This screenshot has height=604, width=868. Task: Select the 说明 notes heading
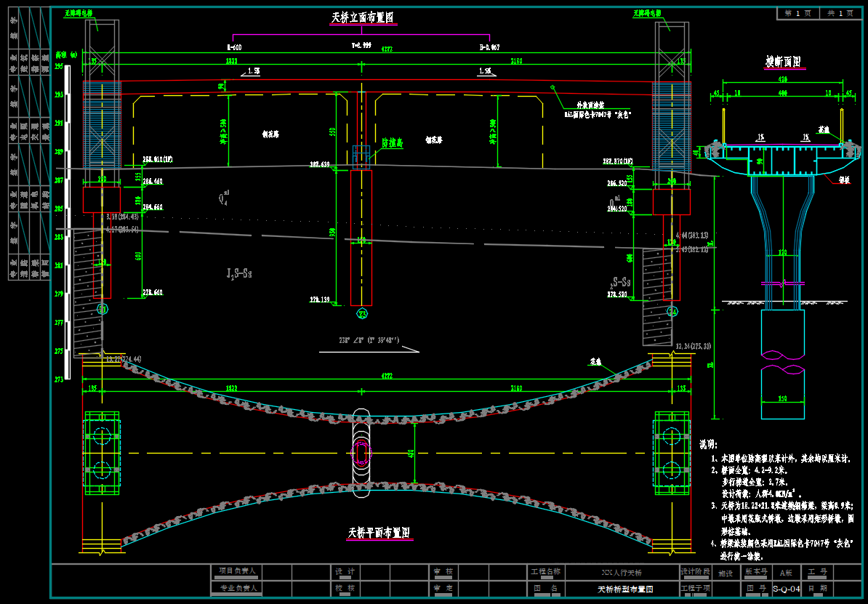(x=708, y=444)
